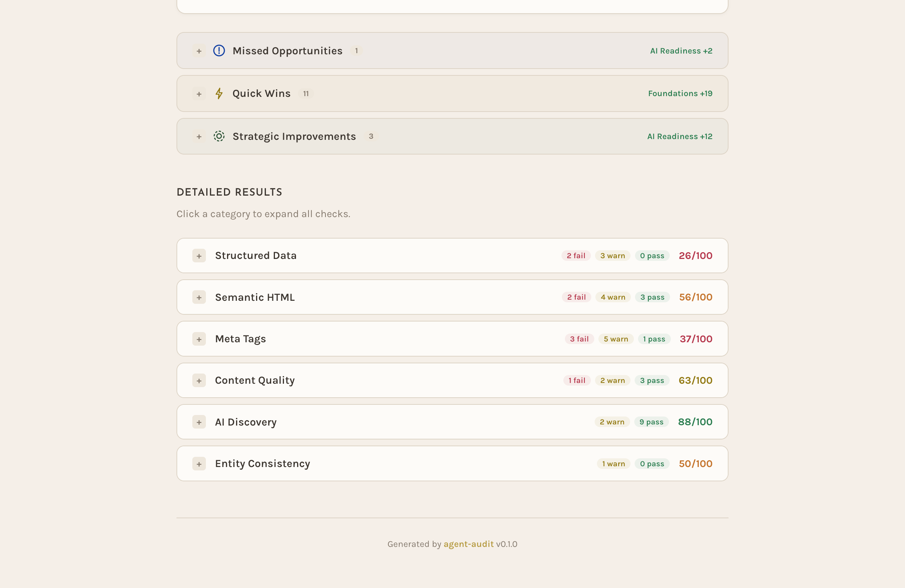This screenshot has height=588, width=905.
Task: Click the lightning bolt icon in Quick Wins
Action: [219, 93]
